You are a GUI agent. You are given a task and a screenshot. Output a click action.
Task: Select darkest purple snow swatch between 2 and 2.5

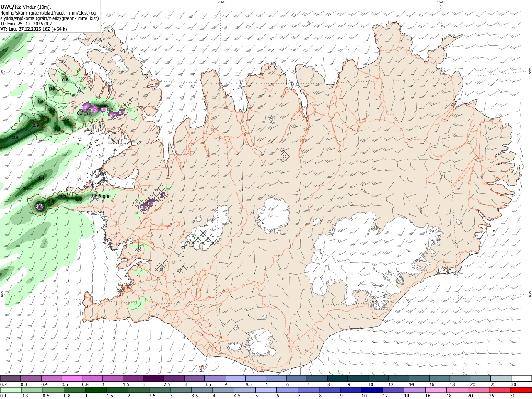coord(153,379)
